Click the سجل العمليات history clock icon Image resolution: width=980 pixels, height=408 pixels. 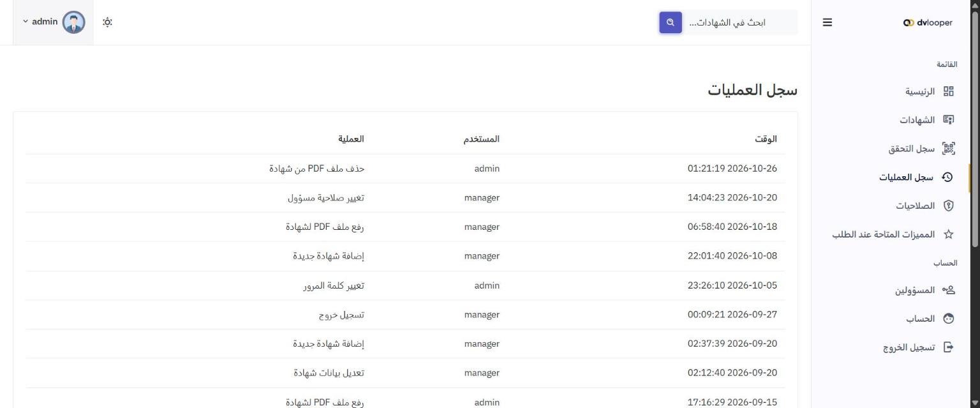click(x=949, y=178)
